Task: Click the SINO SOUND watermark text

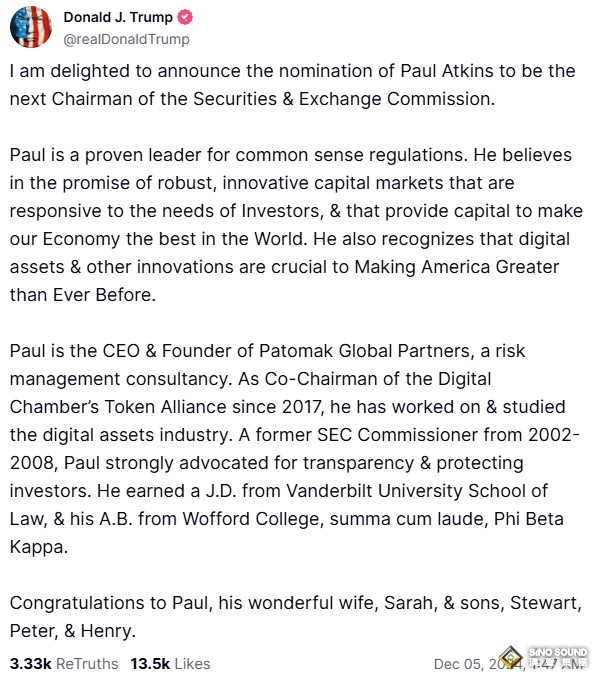Action: coord(558,652)
